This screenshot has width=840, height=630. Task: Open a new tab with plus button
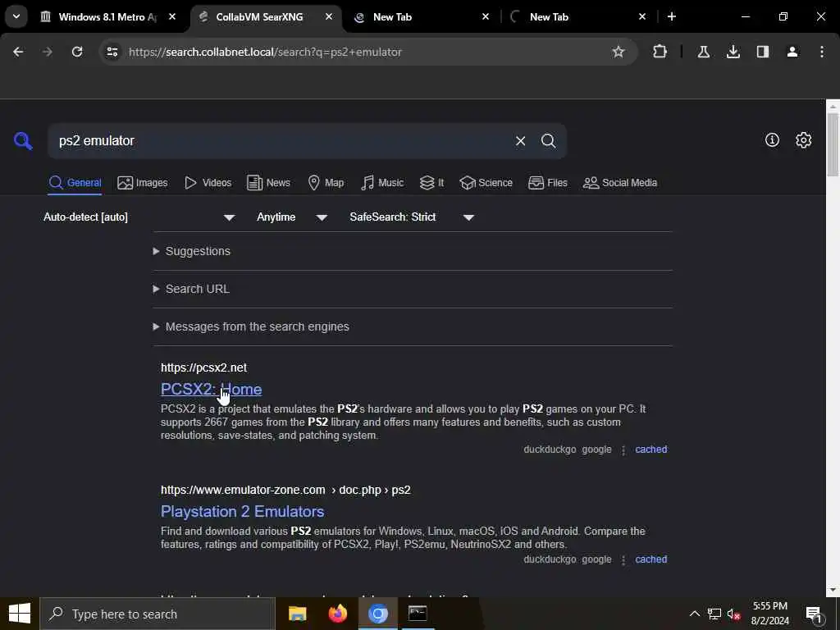671,16
